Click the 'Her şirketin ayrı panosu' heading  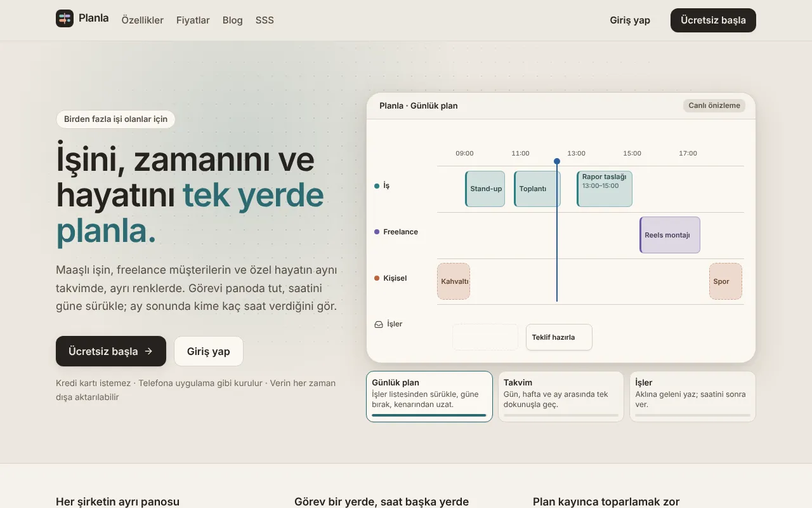tap(117, 502)
